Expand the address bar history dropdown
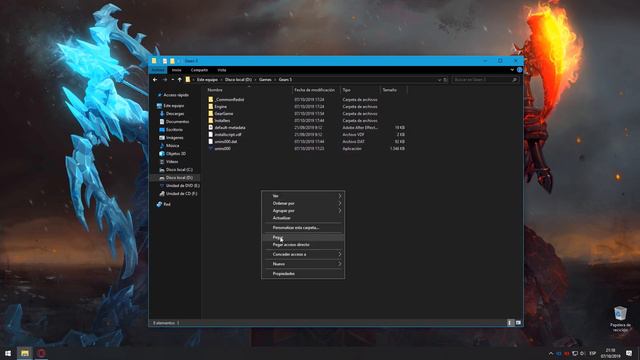640x360 pixels. pyautogui.click(x=439, y=80)
